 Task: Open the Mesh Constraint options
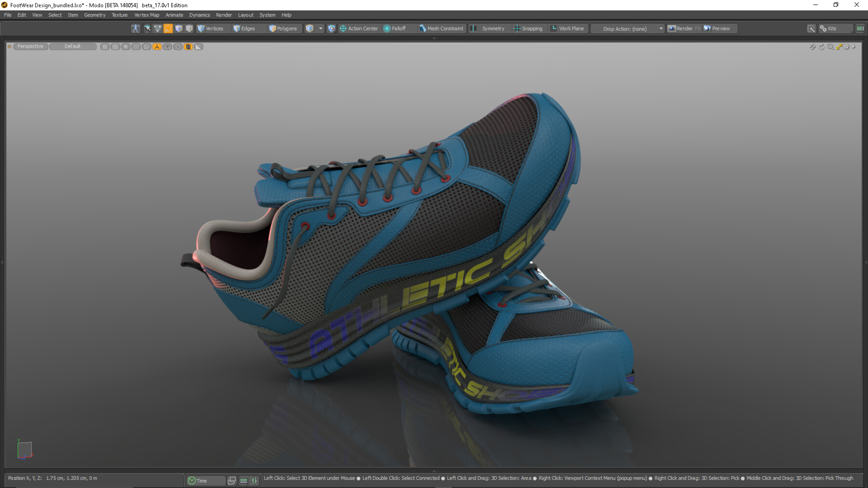pos(441,28)
